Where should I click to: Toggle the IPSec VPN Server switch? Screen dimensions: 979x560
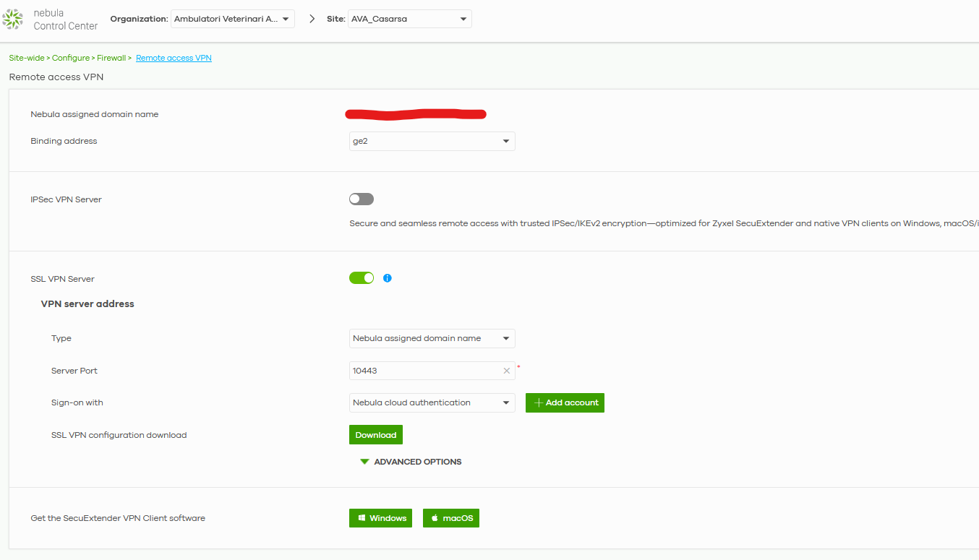362,199
